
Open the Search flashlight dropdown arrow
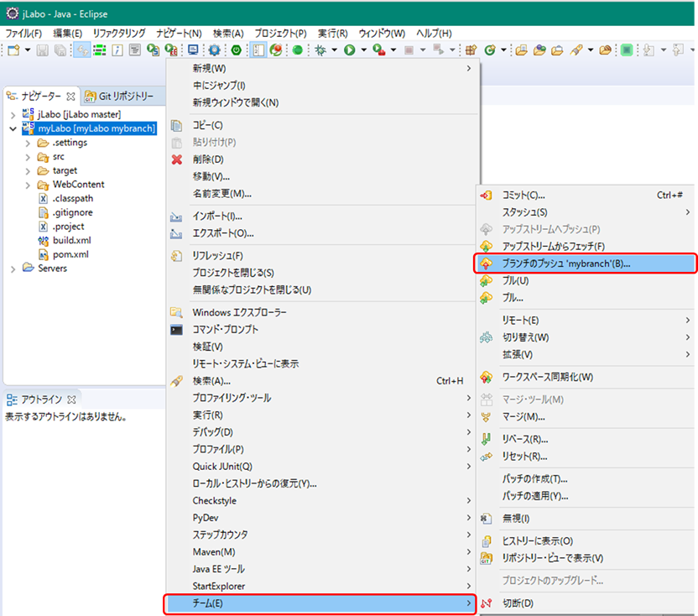point(591,50)
